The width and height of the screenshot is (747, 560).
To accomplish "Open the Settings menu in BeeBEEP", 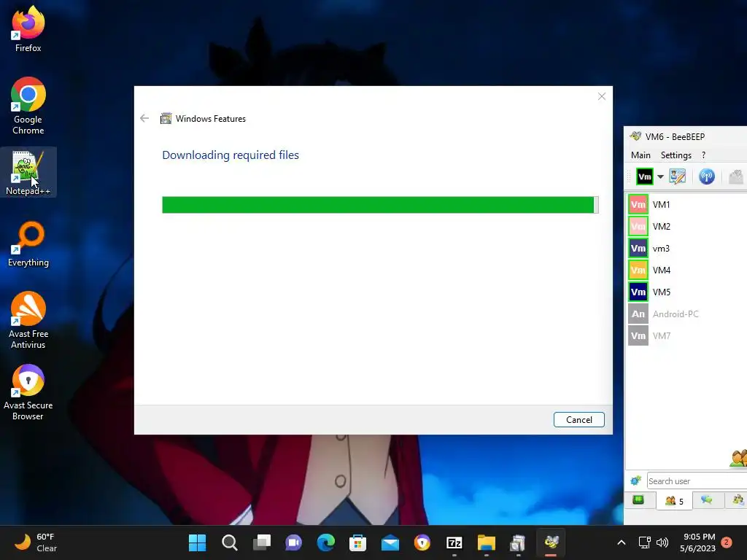I will (676, 155).
